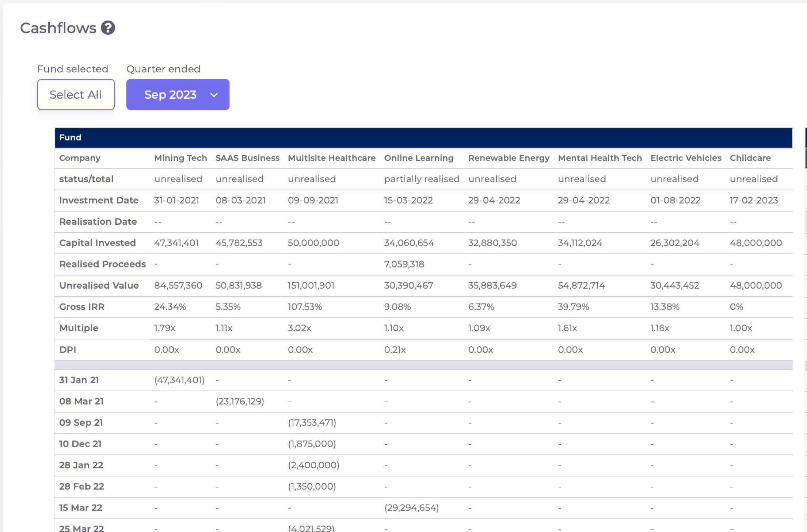Click the Renewable Energy column header

click(x=509, y=158)
